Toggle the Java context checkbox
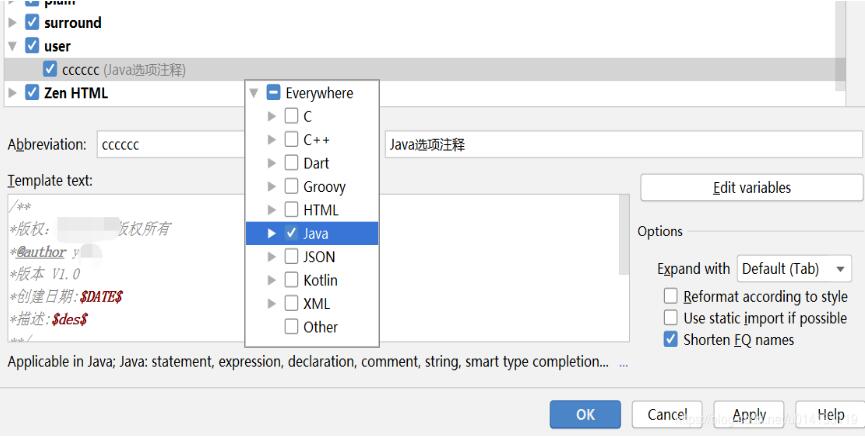 coord(291,233)
